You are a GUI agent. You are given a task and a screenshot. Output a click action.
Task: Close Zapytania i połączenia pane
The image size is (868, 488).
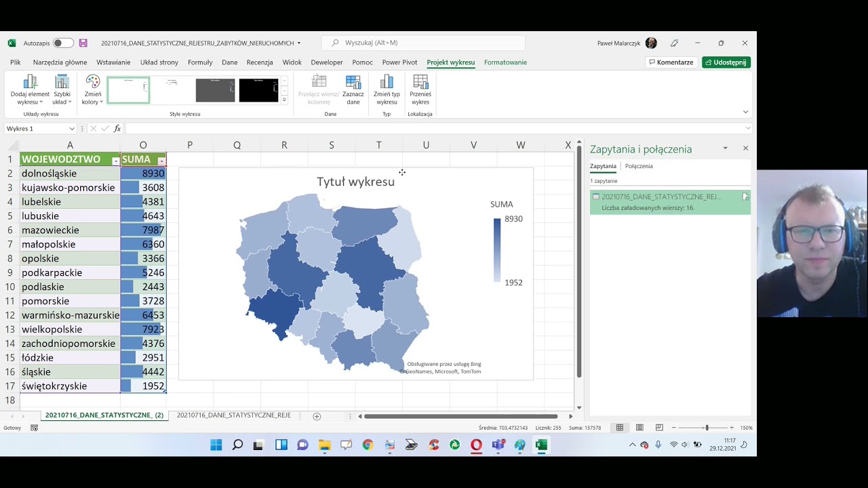(x=745, y=148)
